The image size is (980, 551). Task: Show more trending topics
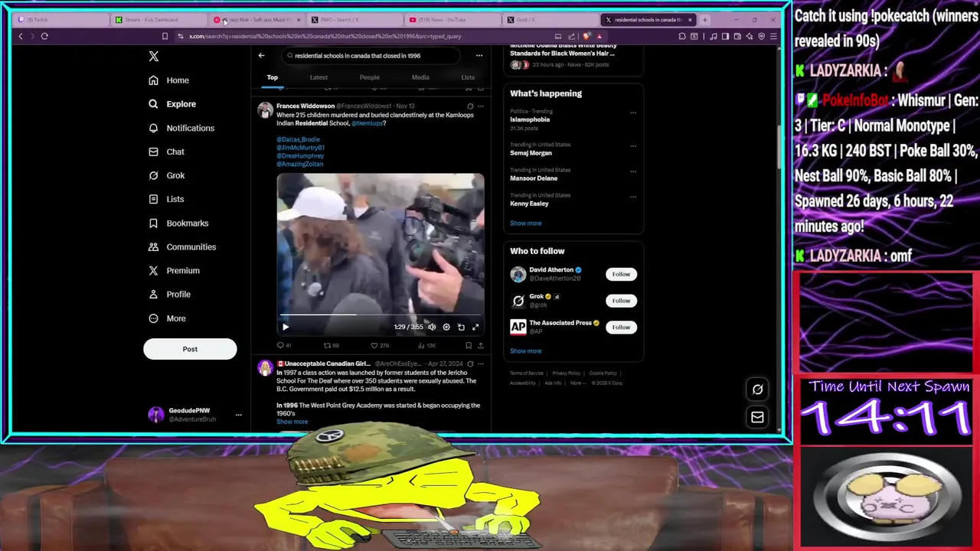click(526, 223)
